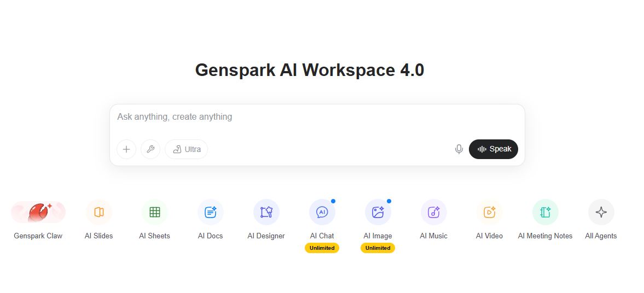Image resolution: width=644 pixels, height=293 pixels.
Task: Open the Ultra model selector
Action: [187, 149]
